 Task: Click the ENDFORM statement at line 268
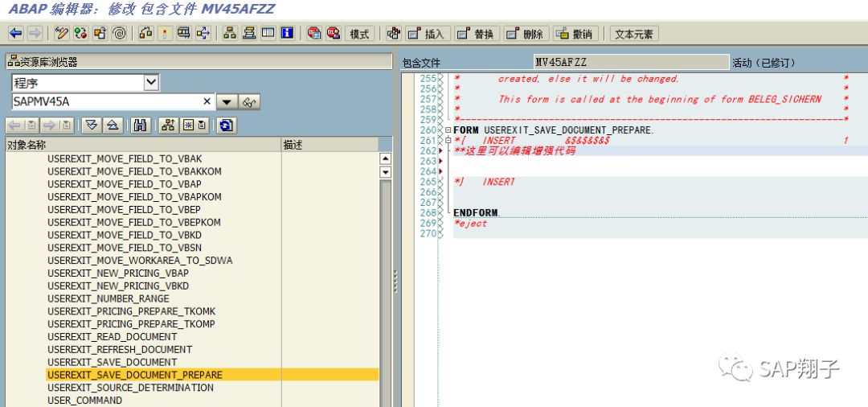tap(476, 212)
